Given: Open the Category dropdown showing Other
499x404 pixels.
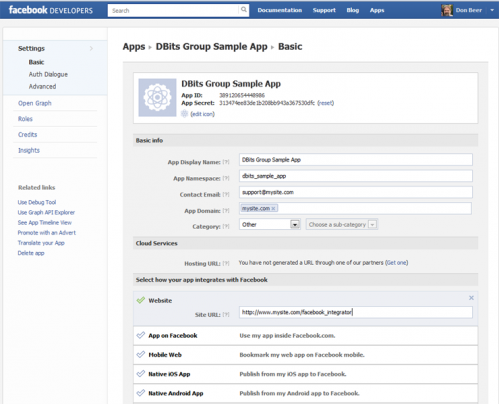Looking at the screenshot, I should (x=270, y=224).
